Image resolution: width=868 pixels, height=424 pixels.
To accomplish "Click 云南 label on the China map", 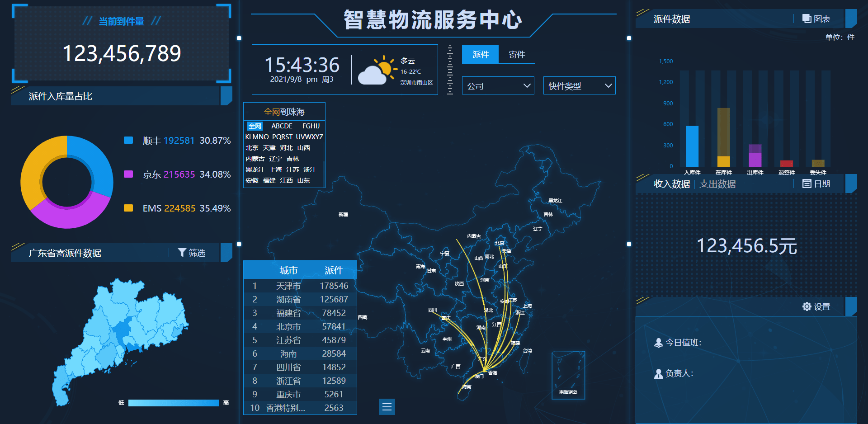I will 425,351.
